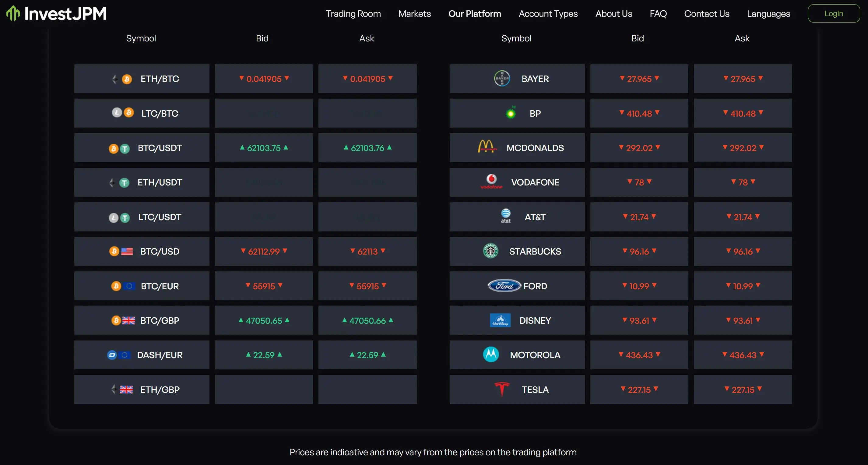Click the MCDONALDS bid value 292.02
Image resolution: width=868 pixels, height=465 pixels.
(x=639, y=148)
